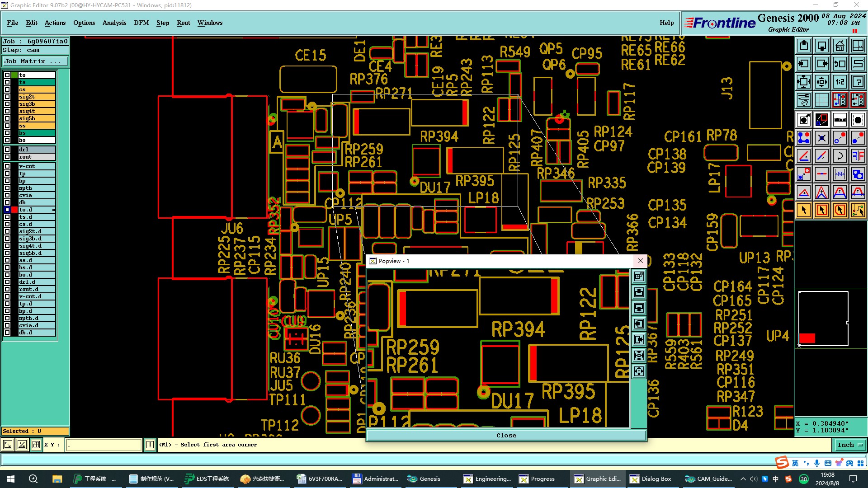868x488 pixels.
Task: Toggle the sig2t layer checkbox
Action: tap(7, 97)
